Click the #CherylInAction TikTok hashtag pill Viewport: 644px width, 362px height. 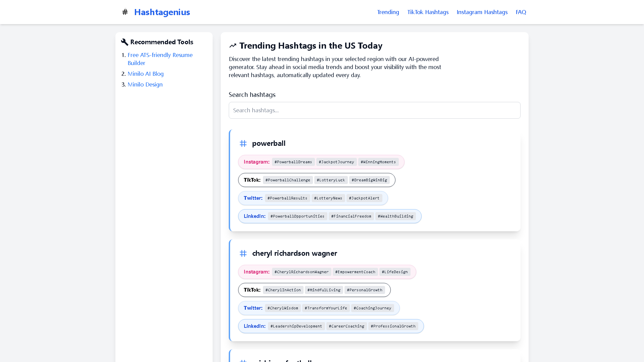pos(283,290)
